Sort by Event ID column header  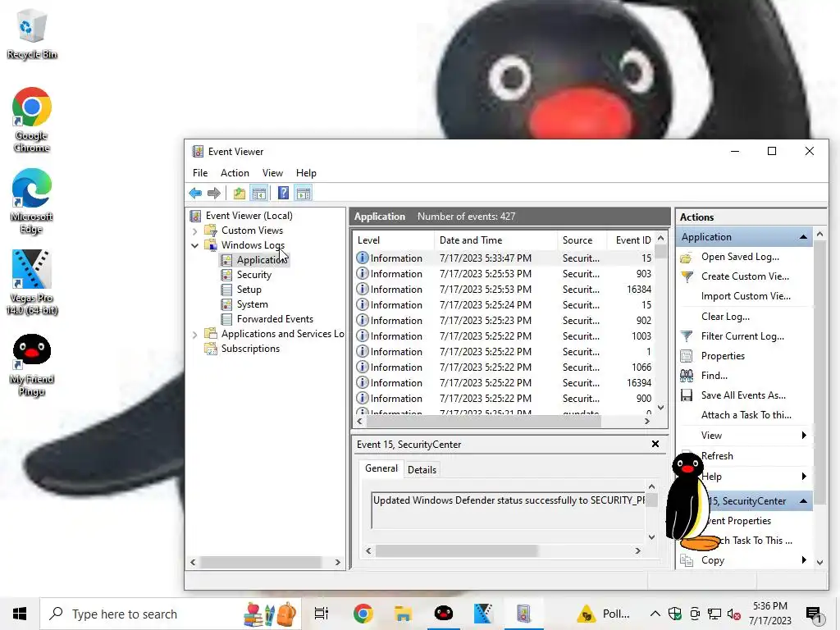click(631, 240)
